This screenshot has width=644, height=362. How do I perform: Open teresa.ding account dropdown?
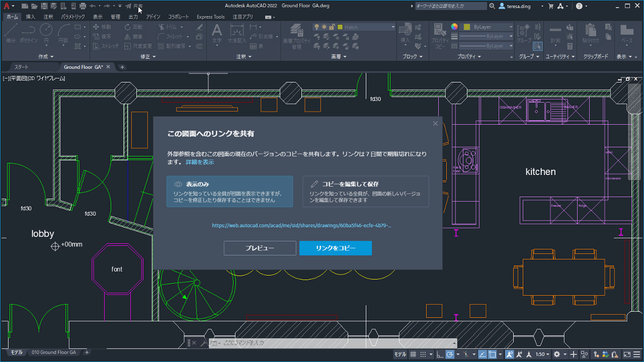(x=522, y=6)
